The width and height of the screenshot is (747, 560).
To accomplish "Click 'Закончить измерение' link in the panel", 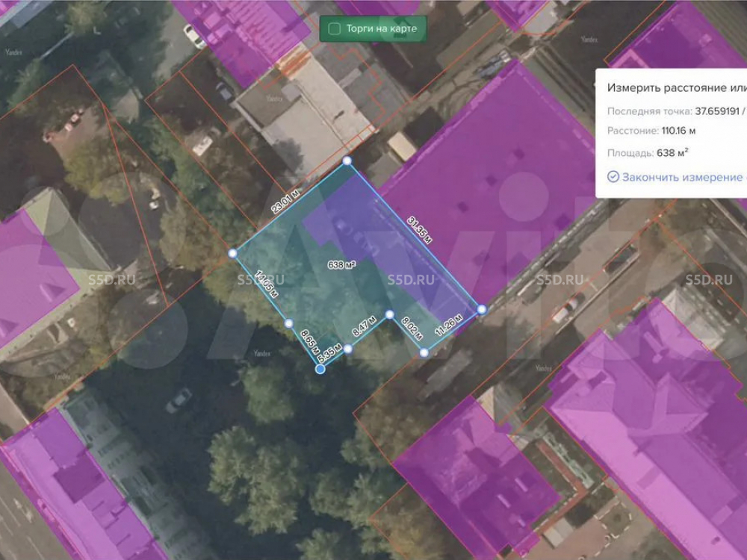I will coord(681,177).
